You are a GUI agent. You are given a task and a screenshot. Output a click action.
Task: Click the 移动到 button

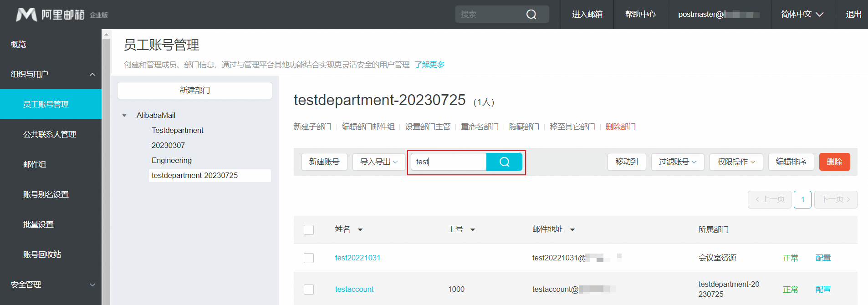tap(627, 162)
